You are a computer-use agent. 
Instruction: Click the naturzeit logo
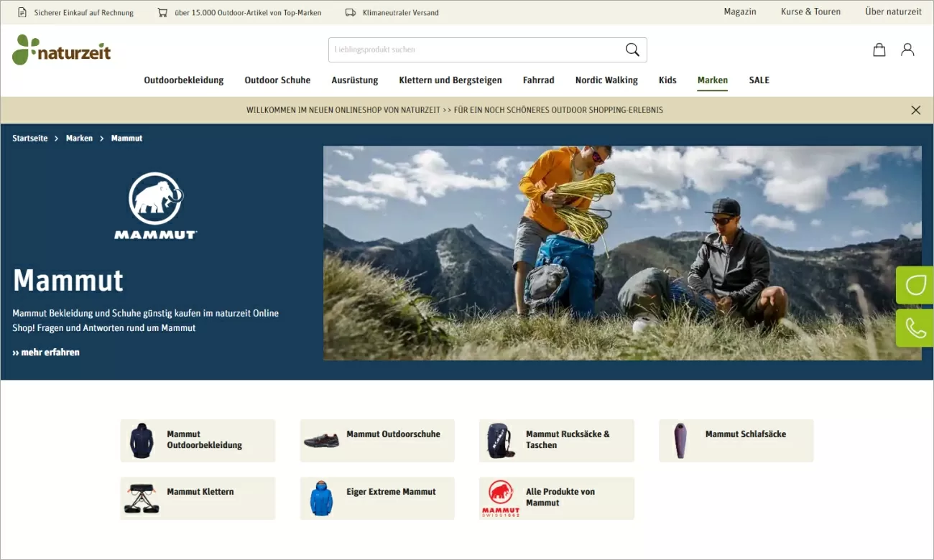(61, 50)
